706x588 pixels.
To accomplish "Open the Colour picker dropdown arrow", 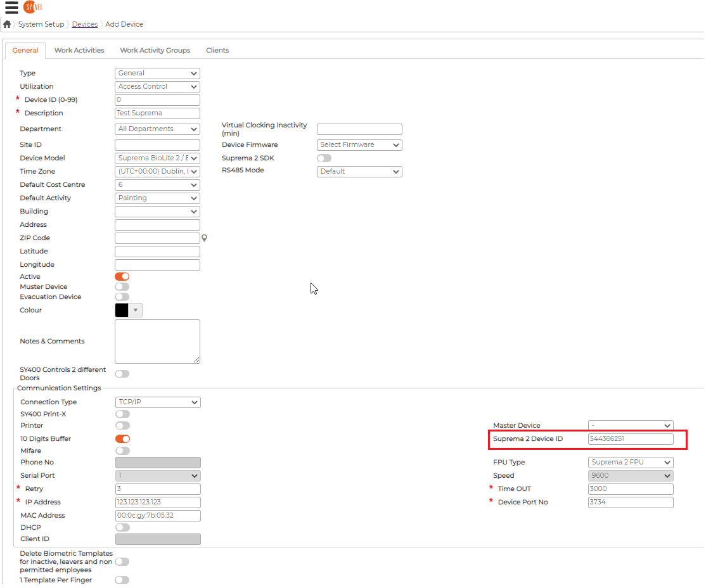I will pyautogui.click(x=136, y=310).
